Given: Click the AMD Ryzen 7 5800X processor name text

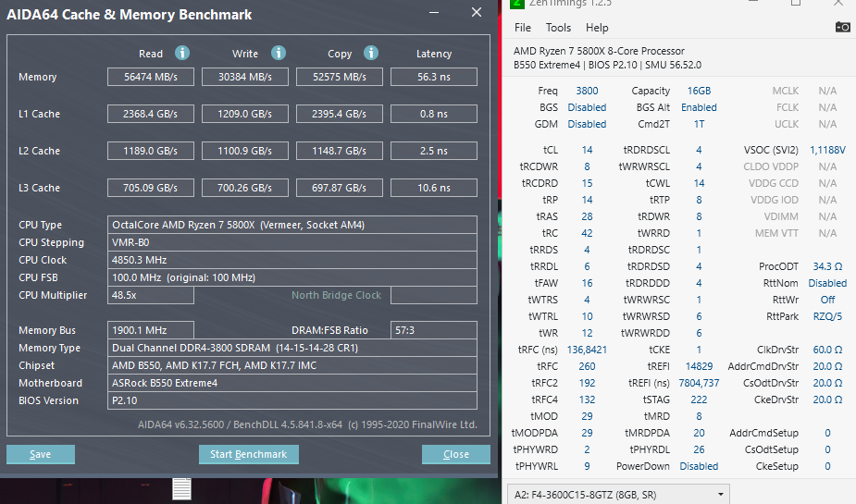Looking at the screenshot, I should [599, 51].
